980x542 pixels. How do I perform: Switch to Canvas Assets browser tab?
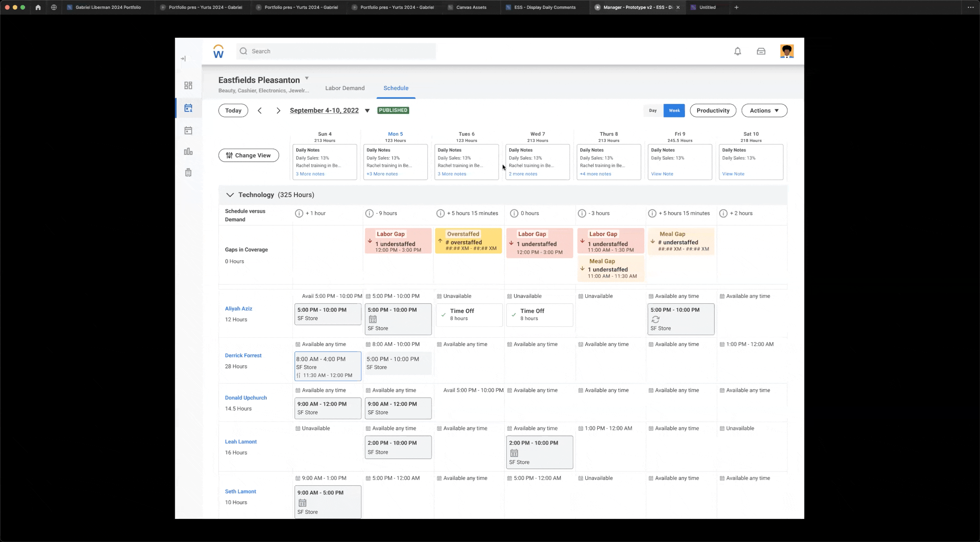tap(471, 7)
